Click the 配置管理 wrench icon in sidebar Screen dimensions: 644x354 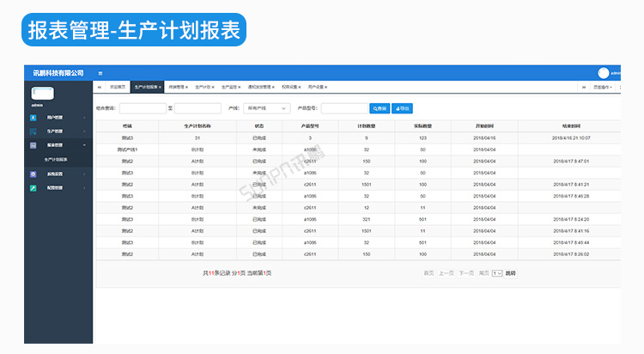33,187
